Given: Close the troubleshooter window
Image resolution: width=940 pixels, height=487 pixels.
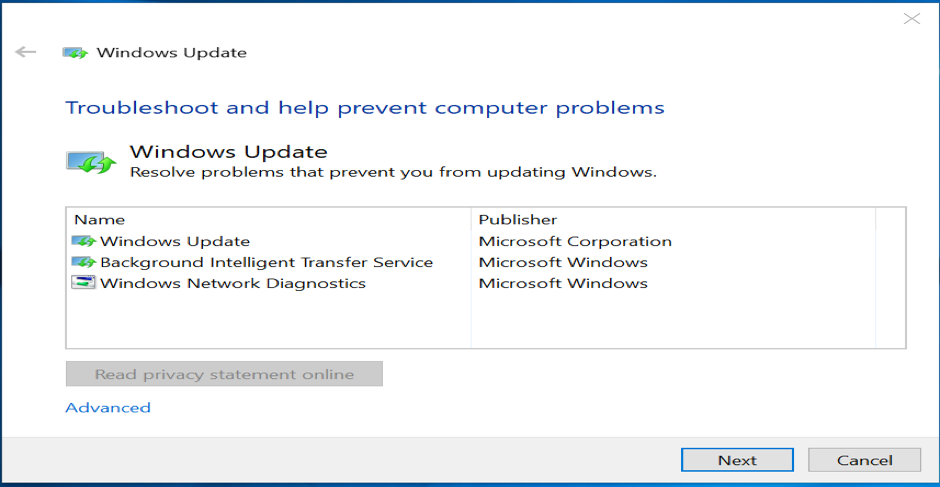Looking at the screenshot, I should 911,19.
